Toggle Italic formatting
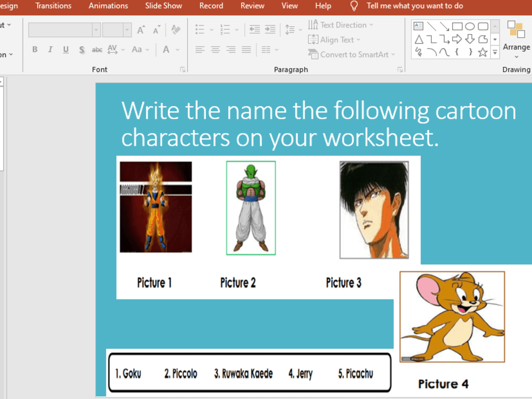This screenshot has height=399, width=532. pos(50,49)
